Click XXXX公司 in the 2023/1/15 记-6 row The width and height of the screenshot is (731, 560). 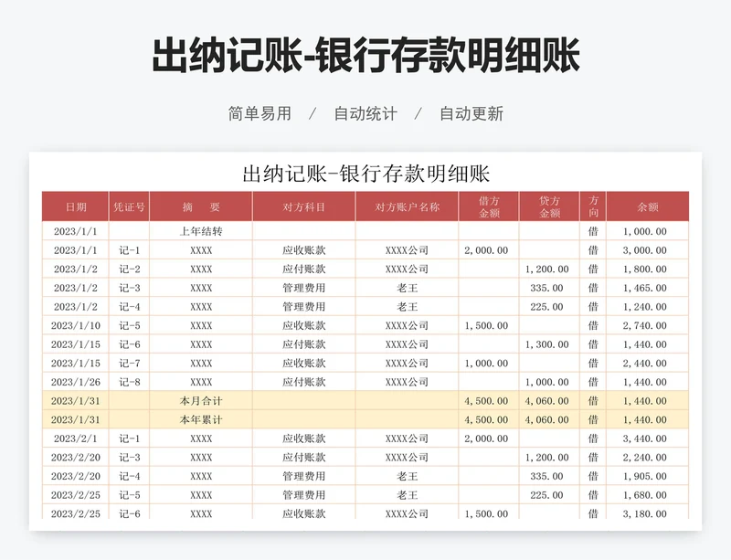(x=407, y=344)
